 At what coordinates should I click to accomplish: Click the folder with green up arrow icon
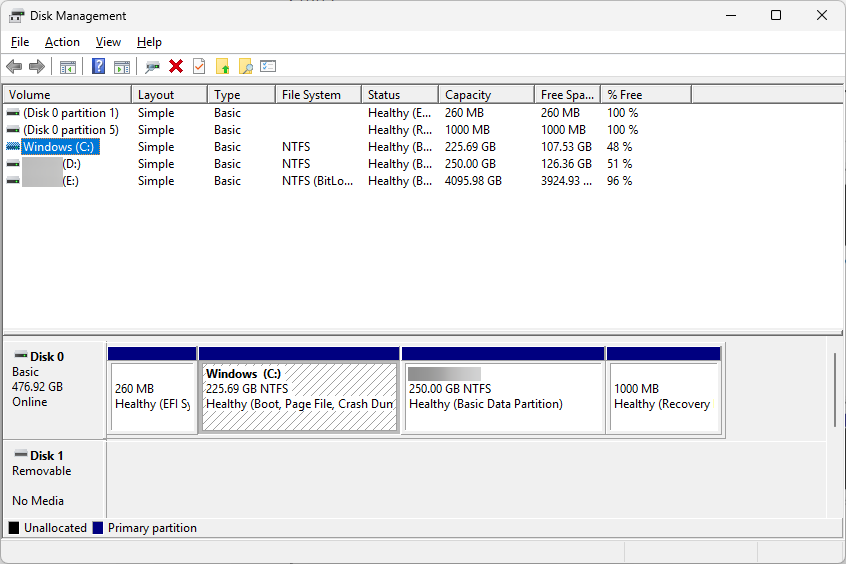[222, 66]
